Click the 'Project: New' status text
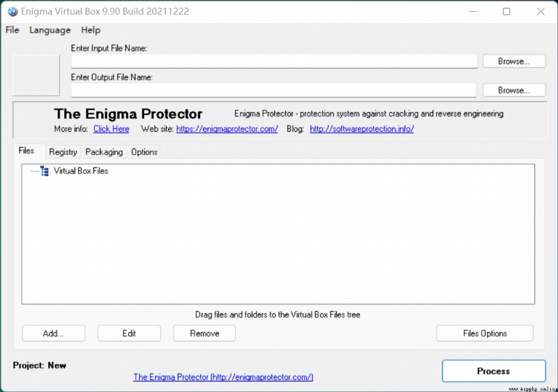558x392 pixels. point(40,365)
